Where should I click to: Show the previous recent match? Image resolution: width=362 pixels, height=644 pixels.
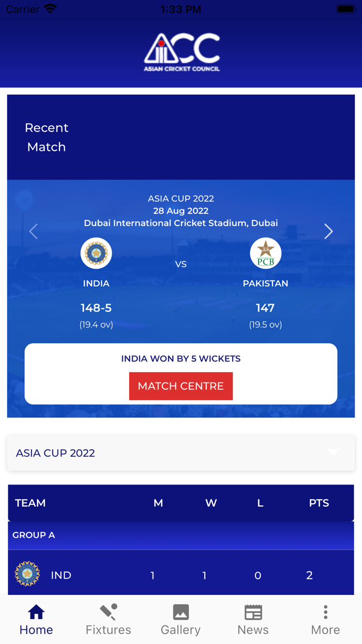coord(34,231)
